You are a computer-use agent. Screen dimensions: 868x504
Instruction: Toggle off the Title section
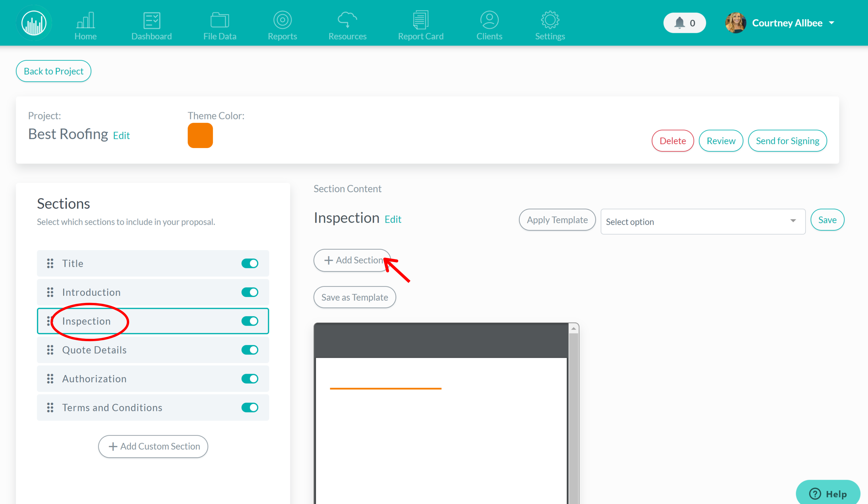250,263
